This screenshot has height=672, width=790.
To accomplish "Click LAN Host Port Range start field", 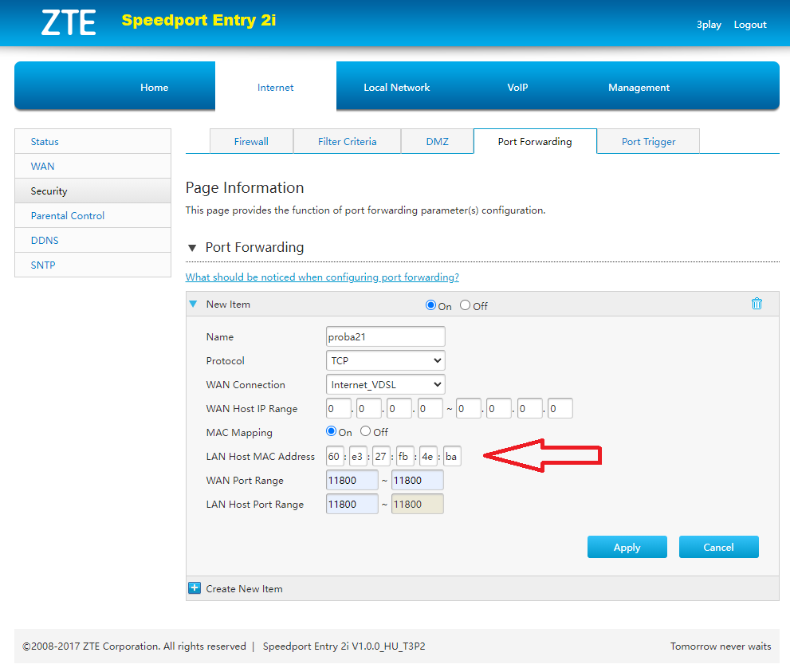I will [x=352, y=505].
